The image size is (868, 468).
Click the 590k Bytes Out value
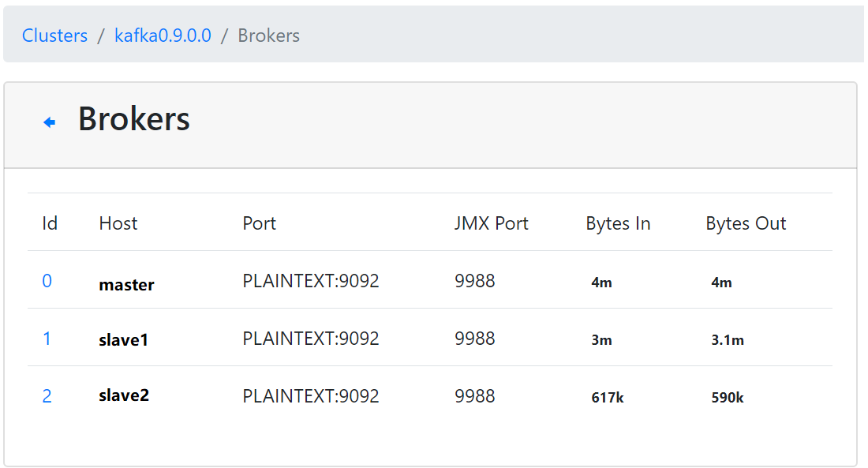(727, 398)
